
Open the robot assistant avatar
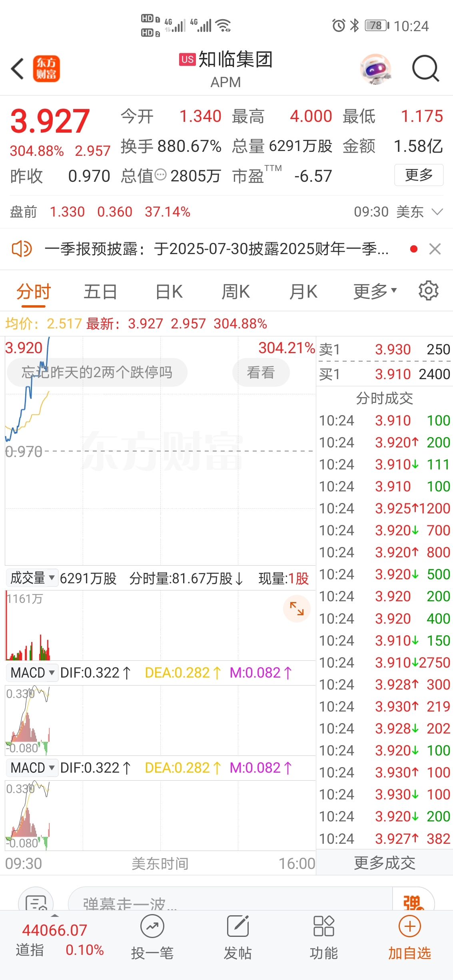376,69
